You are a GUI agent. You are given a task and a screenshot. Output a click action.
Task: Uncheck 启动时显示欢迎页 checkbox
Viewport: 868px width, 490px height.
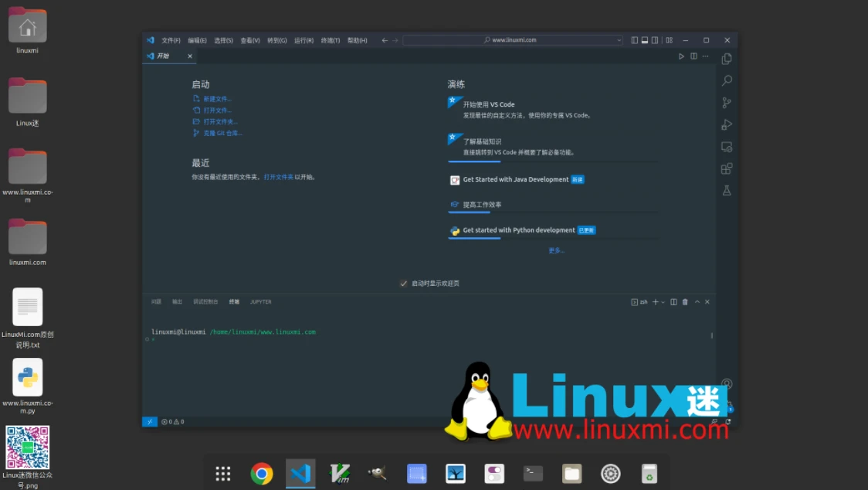coord(403,283)
